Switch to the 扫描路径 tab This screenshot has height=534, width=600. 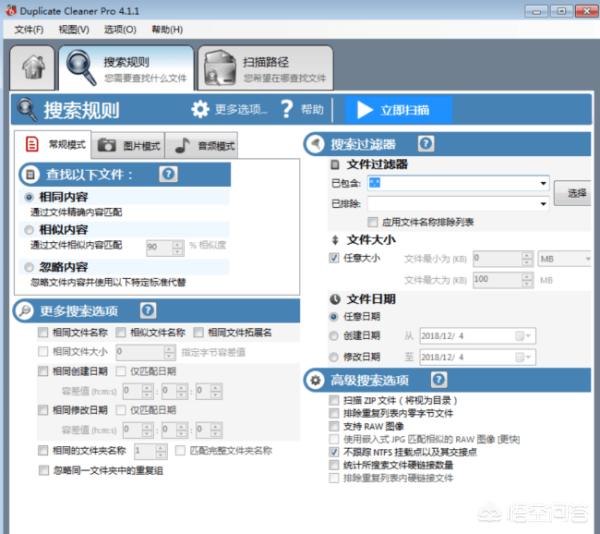click(x=265, y=68)
